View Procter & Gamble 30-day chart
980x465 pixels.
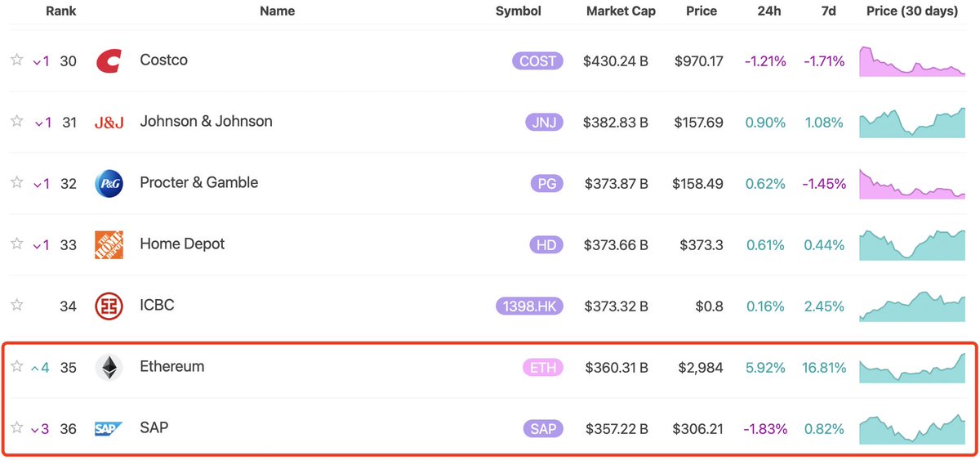912,184
